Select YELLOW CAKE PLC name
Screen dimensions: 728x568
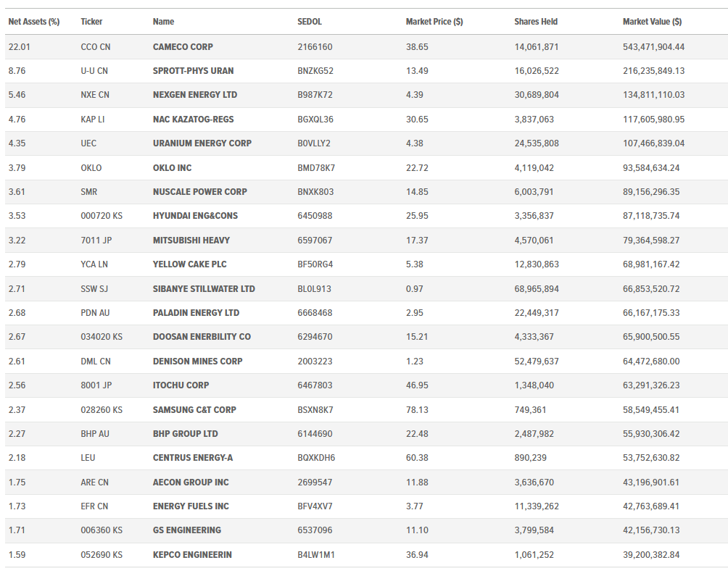click(189, 264)
